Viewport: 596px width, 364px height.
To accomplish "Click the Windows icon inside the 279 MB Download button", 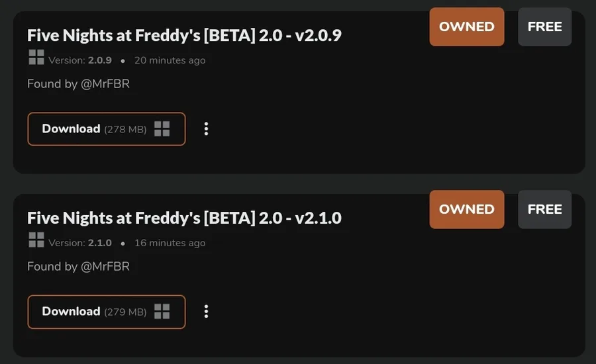I will 162,312.
